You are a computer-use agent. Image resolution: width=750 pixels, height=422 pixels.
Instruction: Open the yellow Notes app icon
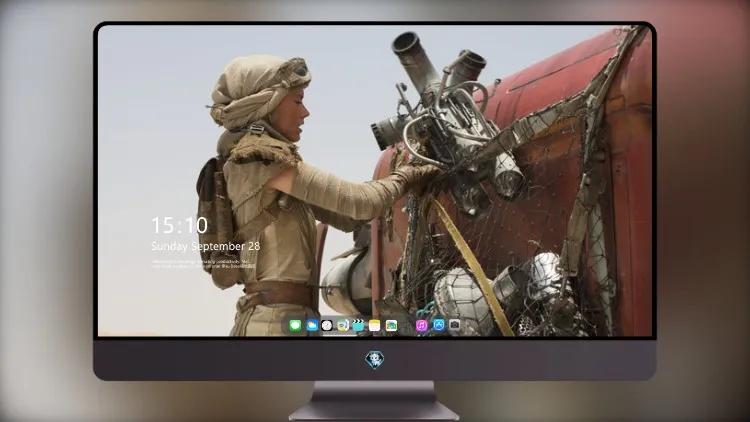pos(375,326)
